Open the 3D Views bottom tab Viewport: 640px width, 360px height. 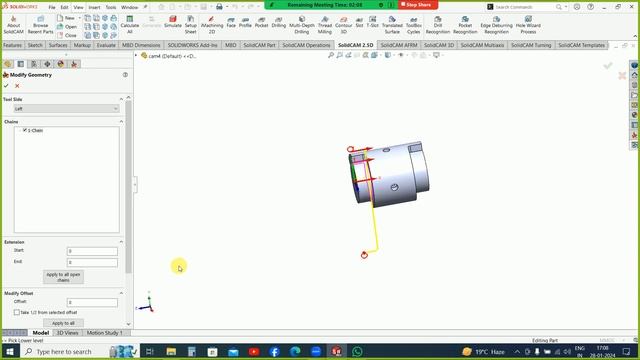[67, 333]
